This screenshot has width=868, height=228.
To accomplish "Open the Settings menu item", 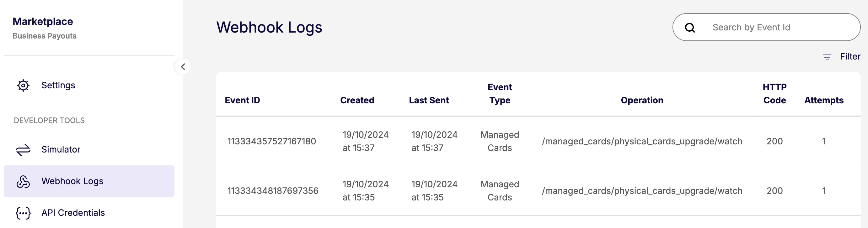I will pos(58,85).
